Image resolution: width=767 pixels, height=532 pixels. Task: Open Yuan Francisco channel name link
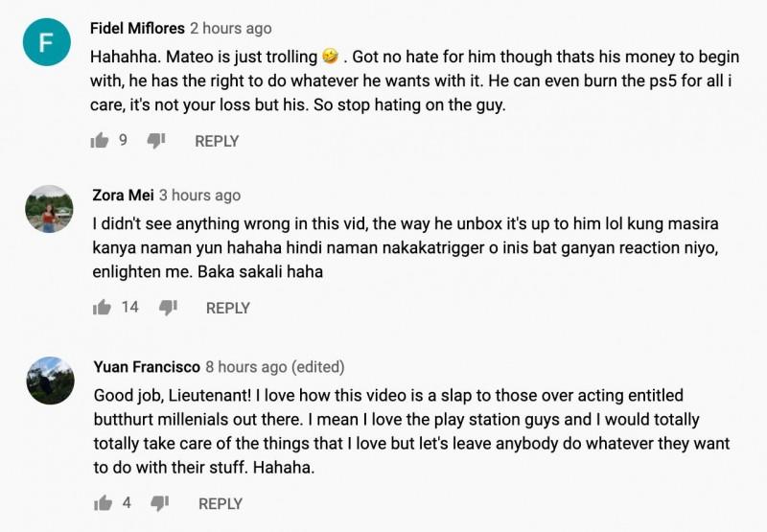click(147, 367)
